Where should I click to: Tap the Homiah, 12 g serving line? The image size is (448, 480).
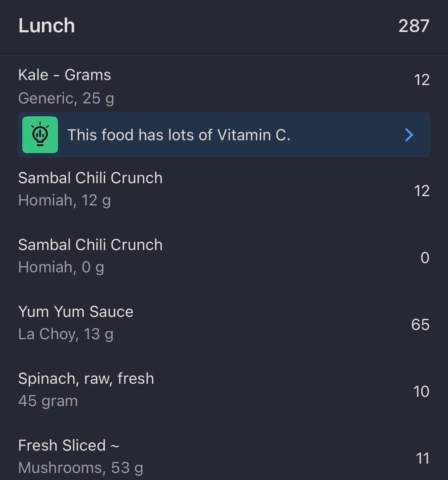pyautogui.click(x=64, y=200)
